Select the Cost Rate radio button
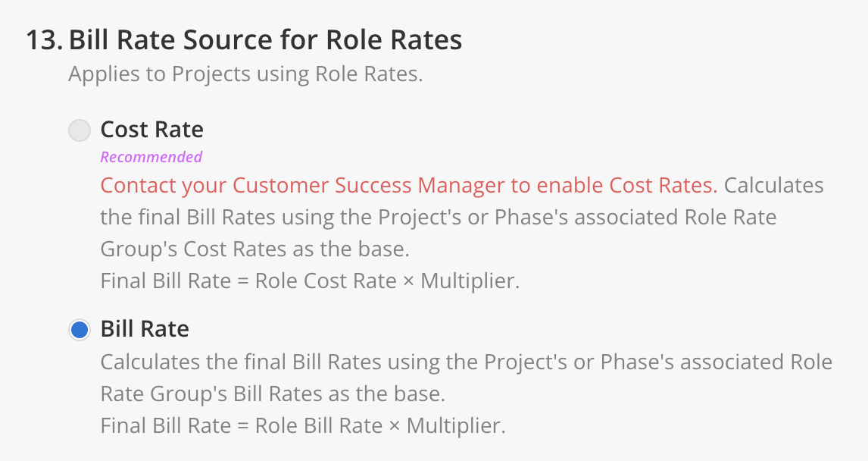This screenshot has height=461, width=868. click(80, 130)
